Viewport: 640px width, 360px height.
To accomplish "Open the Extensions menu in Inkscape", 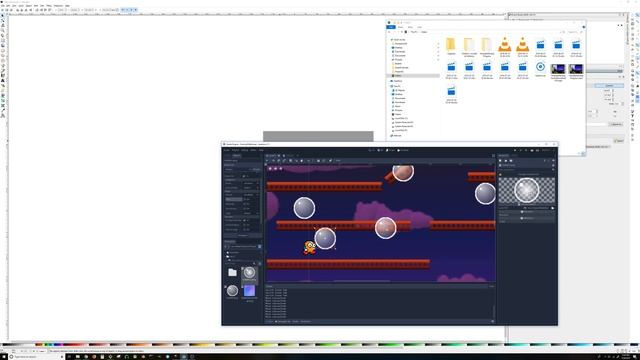I will click(x=58, y=6).
